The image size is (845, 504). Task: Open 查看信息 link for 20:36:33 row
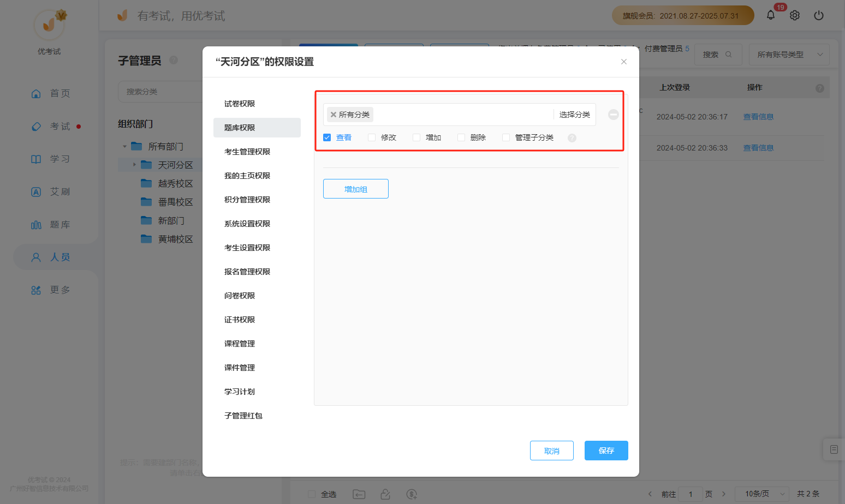point(758,148)
